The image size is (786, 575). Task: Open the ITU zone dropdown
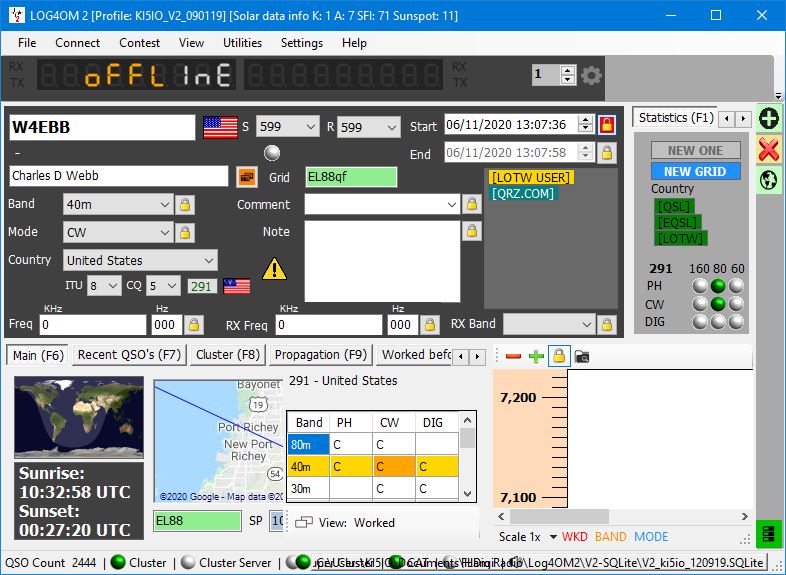coord(113,286)
